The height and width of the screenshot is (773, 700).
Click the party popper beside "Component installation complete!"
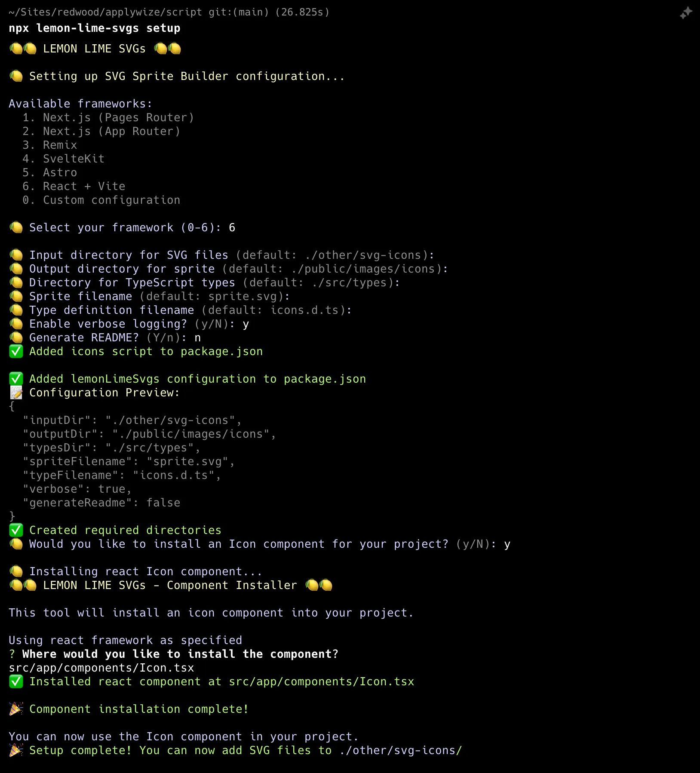(x=16, y=709)
